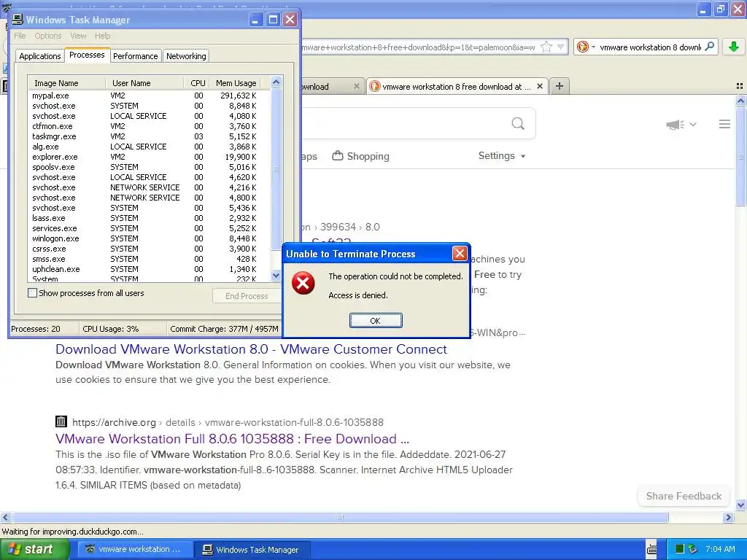Open the Options menu in Task Manager
The image size is (747, 560).
pos(47,36)
